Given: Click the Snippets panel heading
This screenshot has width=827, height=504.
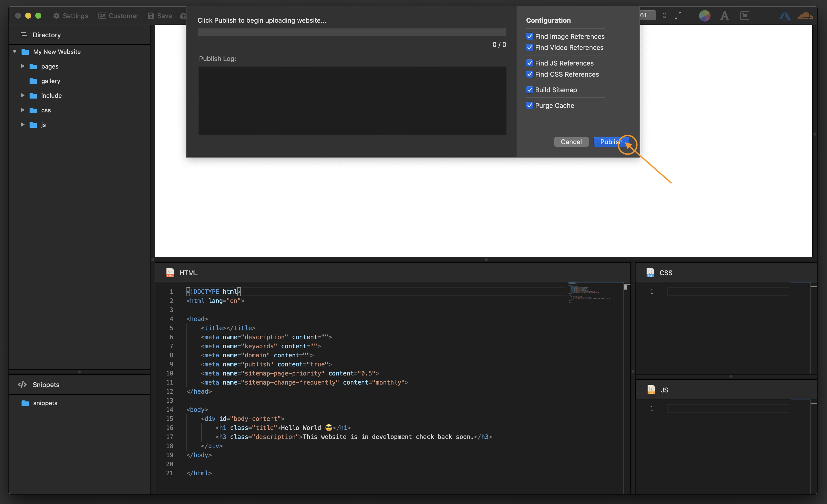Looking at the screenshot, I should [x=46, y=385].
